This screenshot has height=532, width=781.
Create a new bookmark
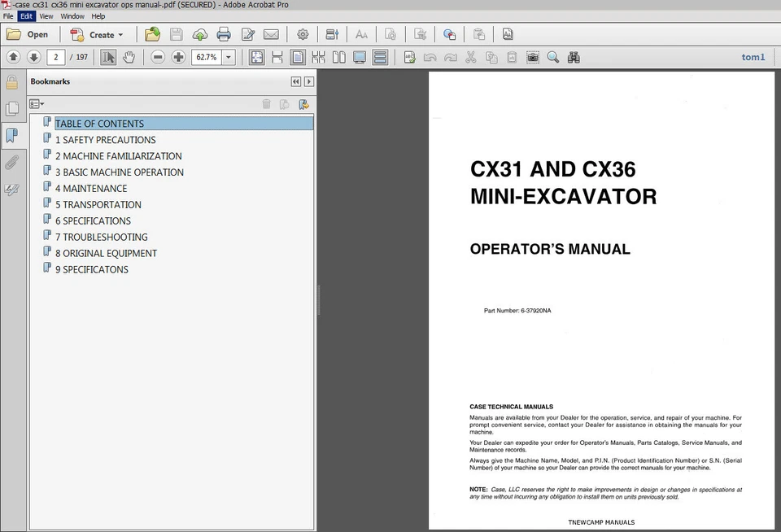(x=303, y=104)
